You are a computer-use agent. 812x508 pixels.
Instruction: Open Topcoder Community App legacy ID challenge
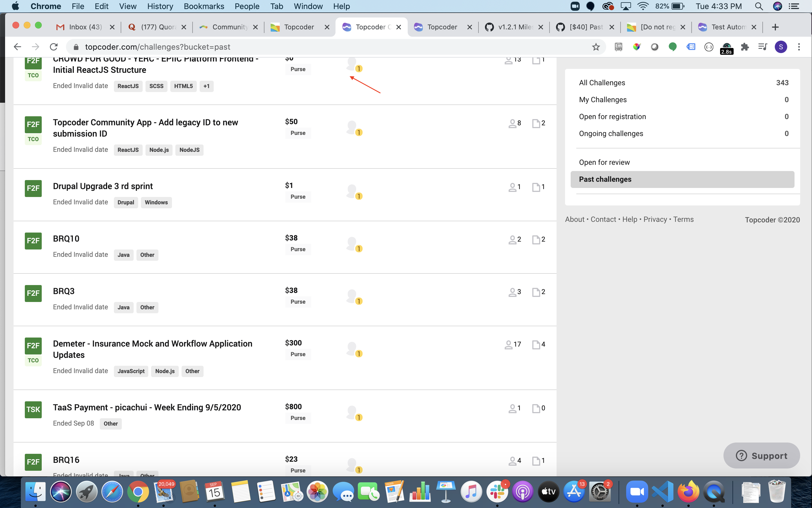[x=145, y=128]
